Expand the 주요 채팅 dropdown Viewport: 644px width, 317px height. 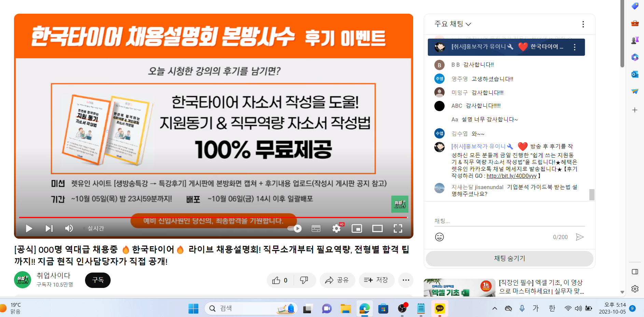(453, 24)
